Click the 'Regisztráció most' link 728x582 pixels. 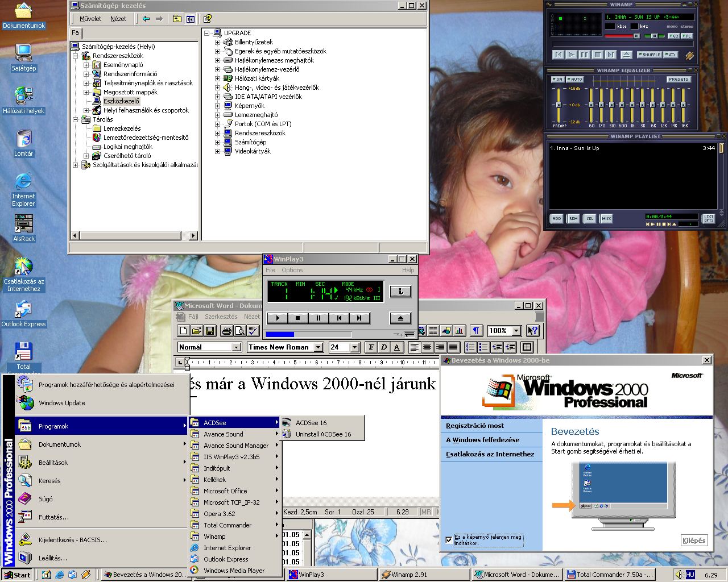tap(475, 426)
